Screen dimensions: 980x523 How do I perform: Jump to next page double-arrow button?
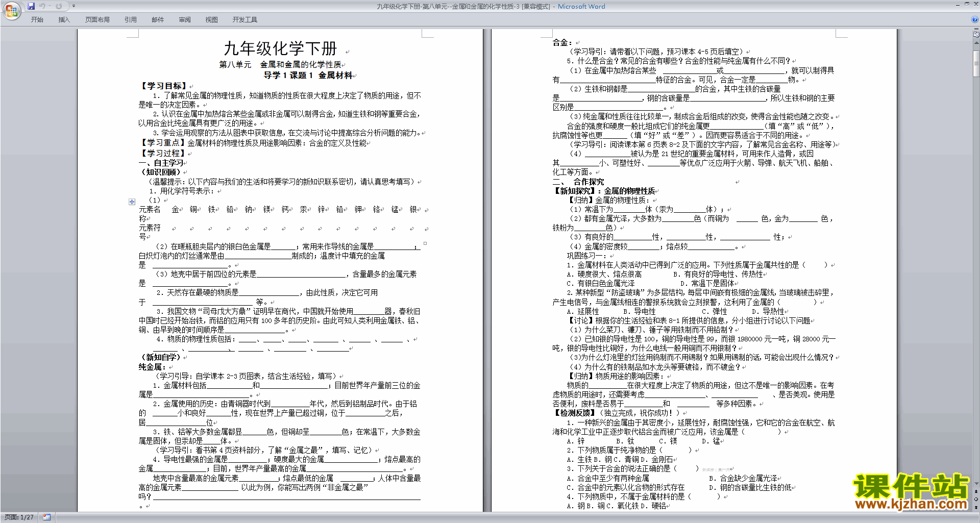coord(976,507)
